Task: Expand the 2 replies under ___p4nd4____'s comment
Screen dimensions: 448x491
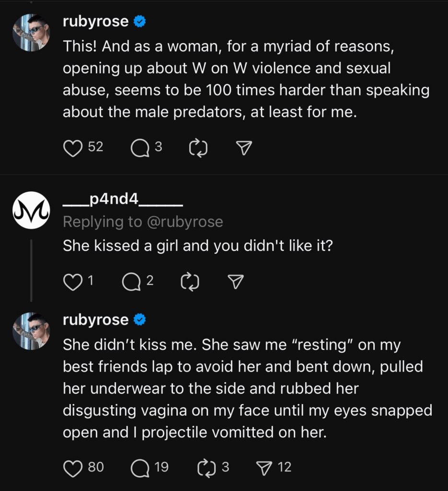Action: point(130,282)
